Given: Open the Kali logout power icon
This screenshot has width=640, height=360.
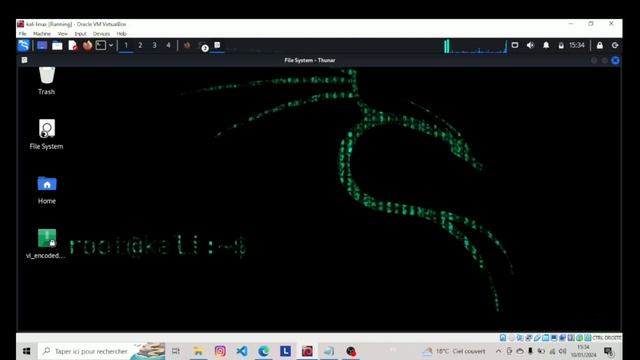Looking at the screenshot, I should (x=615, y=45).
